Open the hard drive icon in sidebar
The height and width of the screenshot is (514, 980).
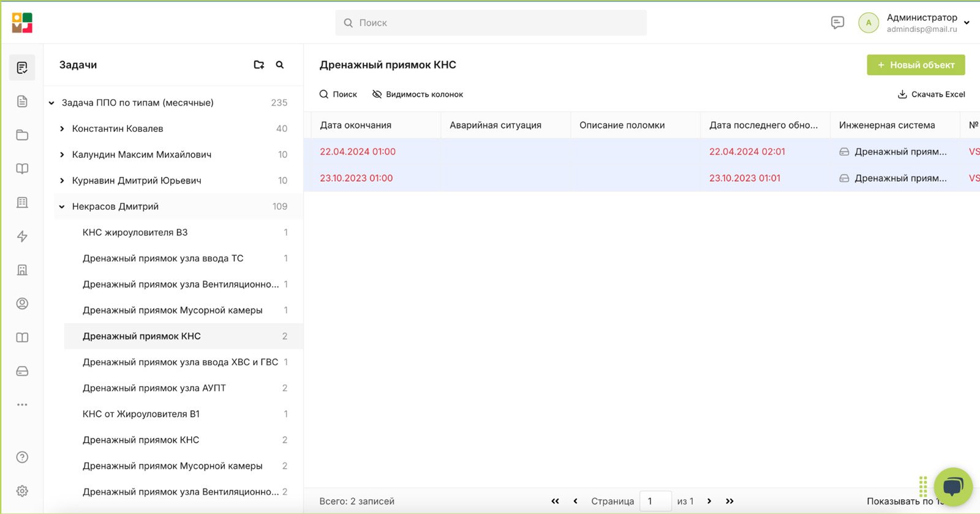coord(22,371)
